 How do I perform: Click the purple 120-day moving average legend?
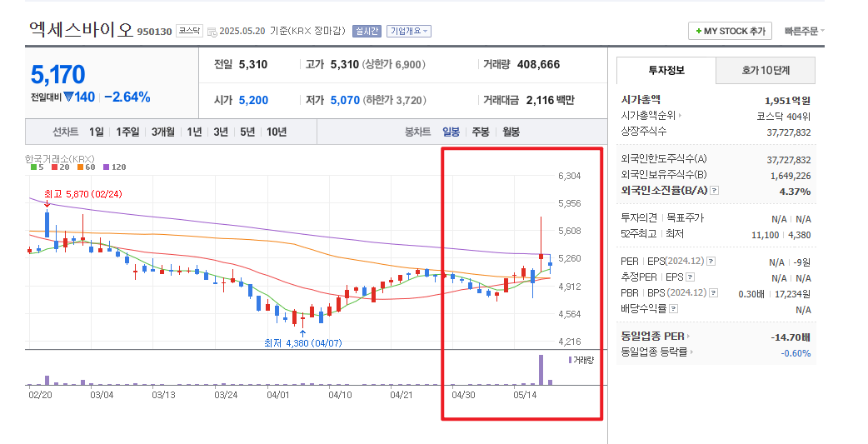[115, 167]
